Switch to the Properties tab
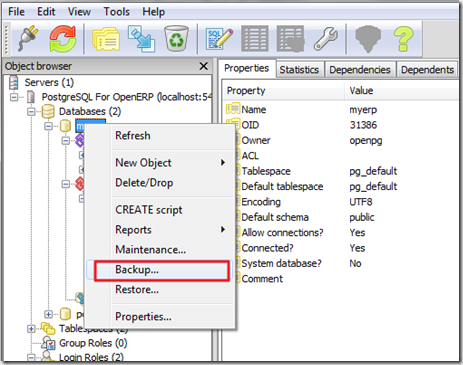Image resolution: width=463 pixels, height=365 pixels. (247, 68)
